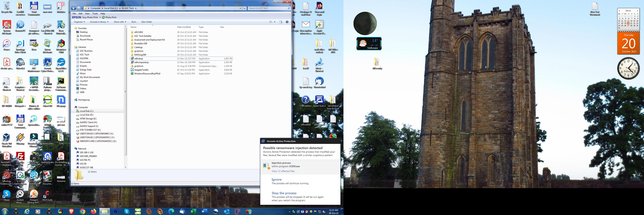Click the EPSON Photo Print green icon

click(103, 17)
